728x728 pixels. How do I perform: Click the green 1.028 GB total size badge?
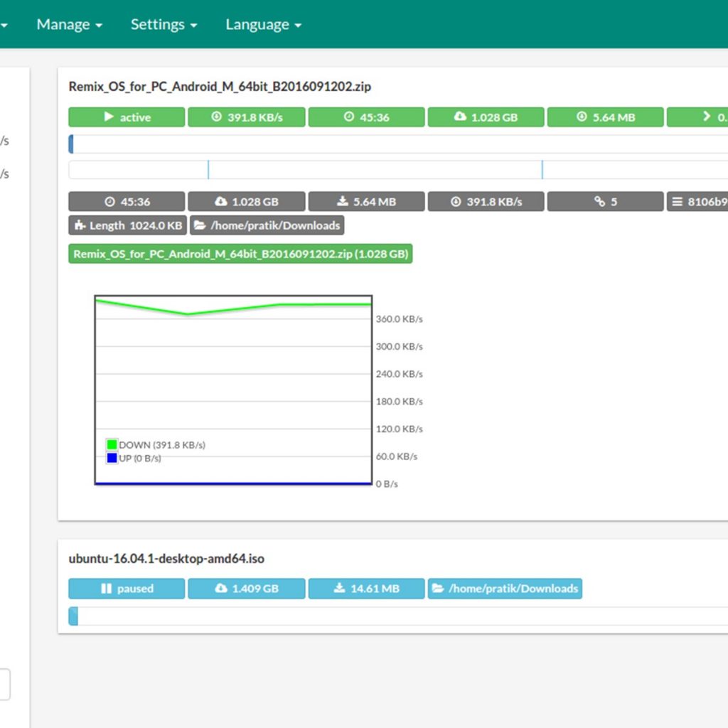pos(486,117)
